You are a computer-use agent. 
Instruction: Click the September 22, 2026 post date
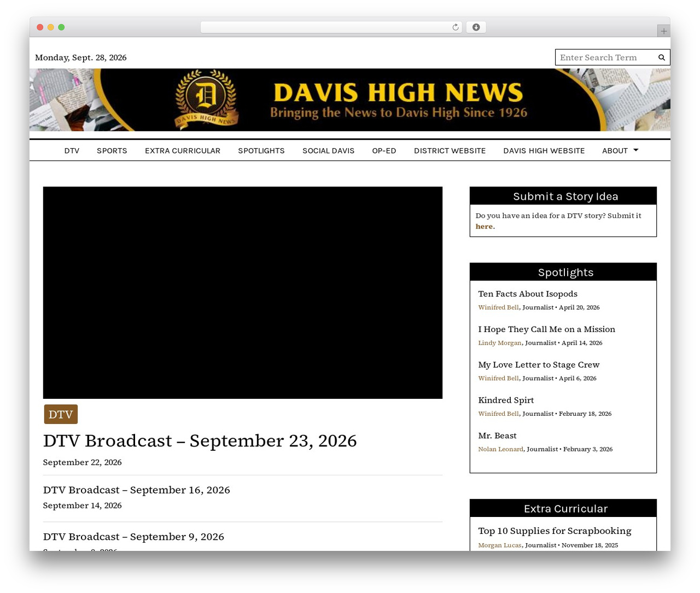point(83,462)
